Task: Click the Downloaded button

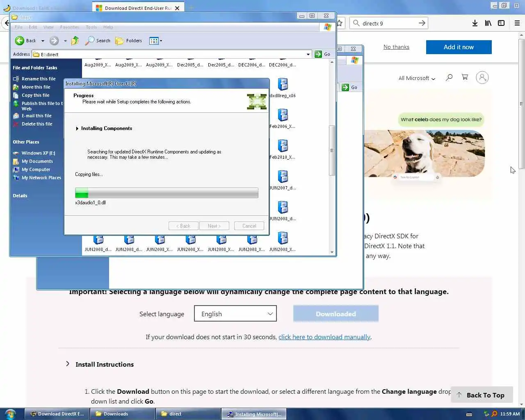Action: (336, 314)
